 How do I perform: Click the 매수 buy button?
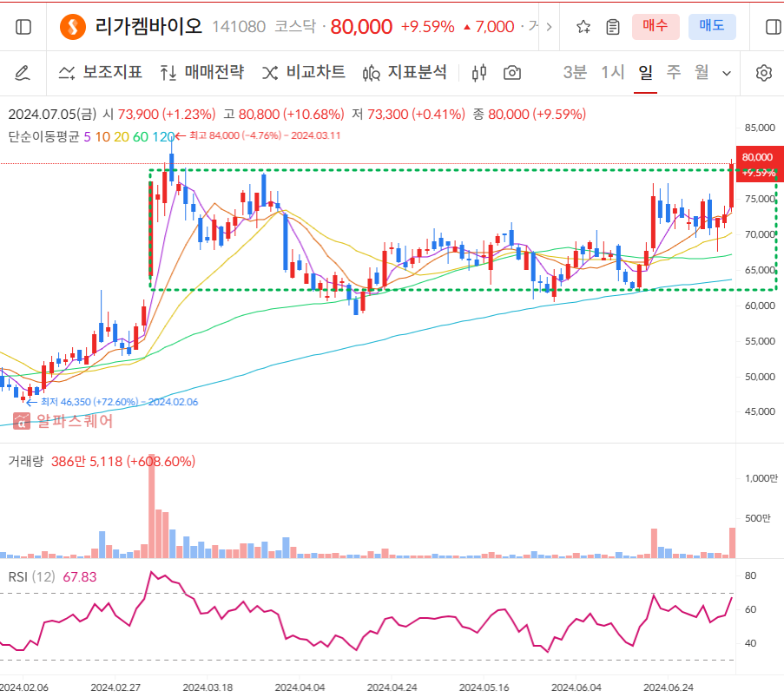click(x=656, y=27)
